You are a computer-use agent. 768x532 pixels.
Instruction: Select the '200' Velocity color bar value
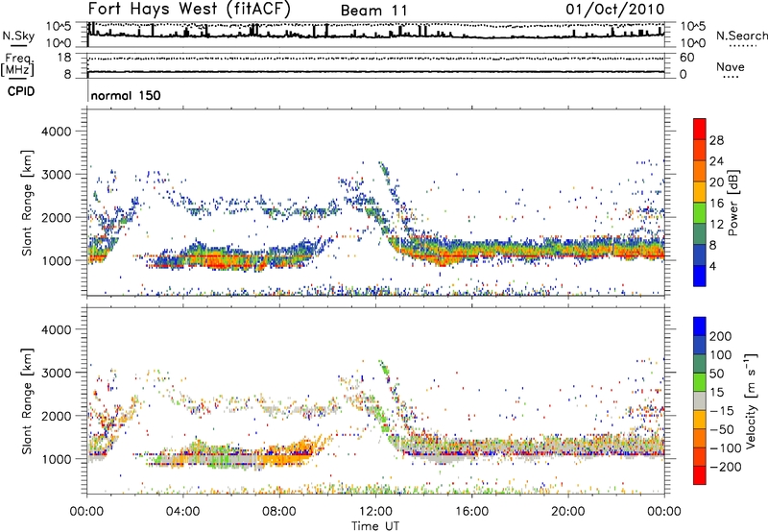(721, 336)
